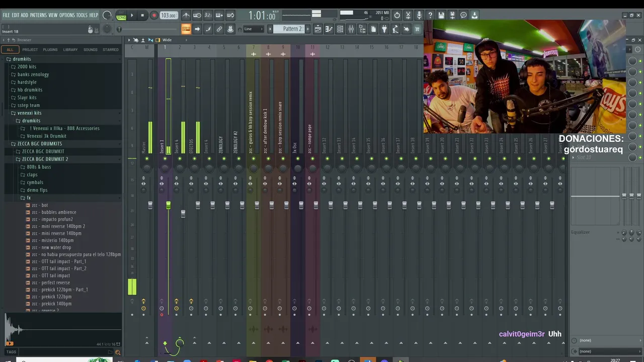Toggle Song/Pattern mode switch
Screen dimensions: 644x362
(x=121, y=16)
